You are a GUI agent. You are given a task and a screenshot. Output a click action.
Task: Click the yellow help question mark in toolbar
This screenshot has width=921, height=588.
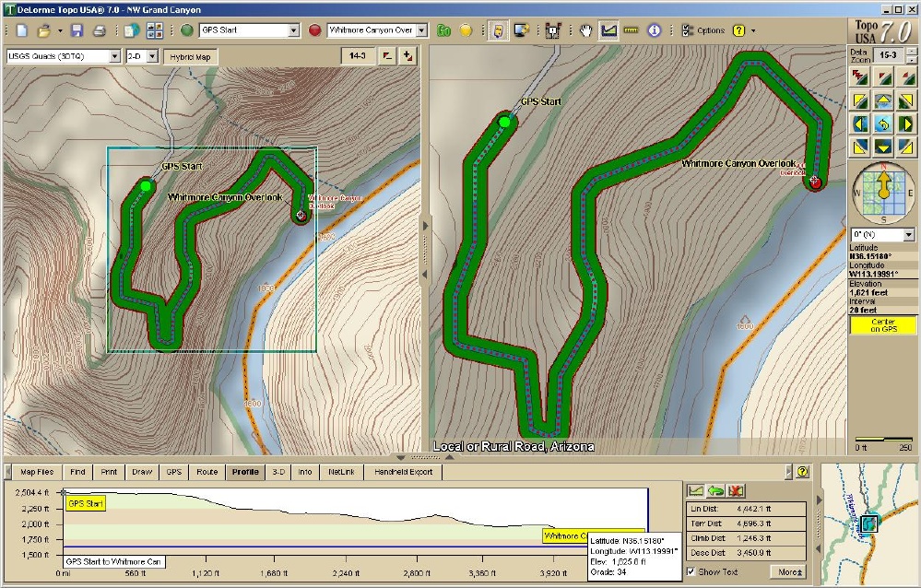tap(738, 30)
